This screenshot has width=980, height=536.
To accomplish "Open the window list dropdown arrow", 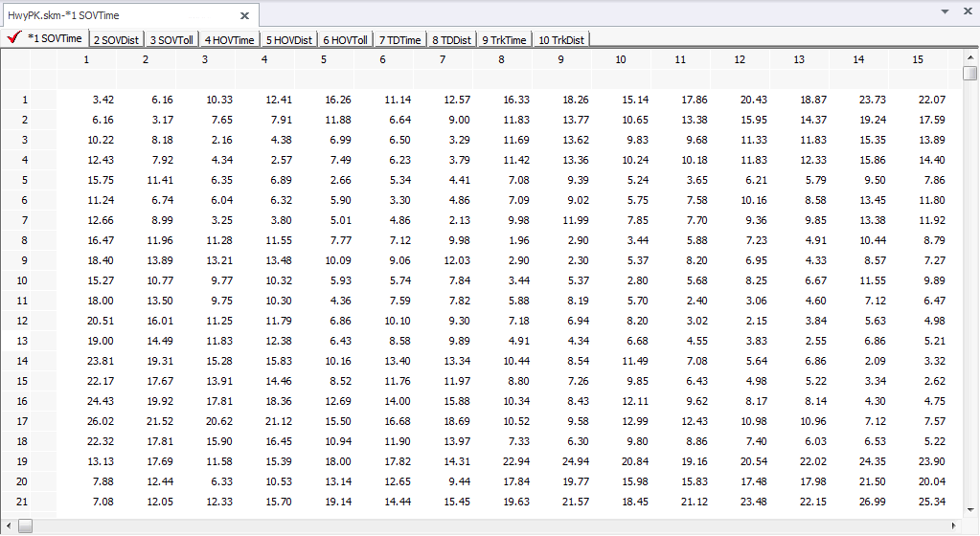I will click(945, 11).
